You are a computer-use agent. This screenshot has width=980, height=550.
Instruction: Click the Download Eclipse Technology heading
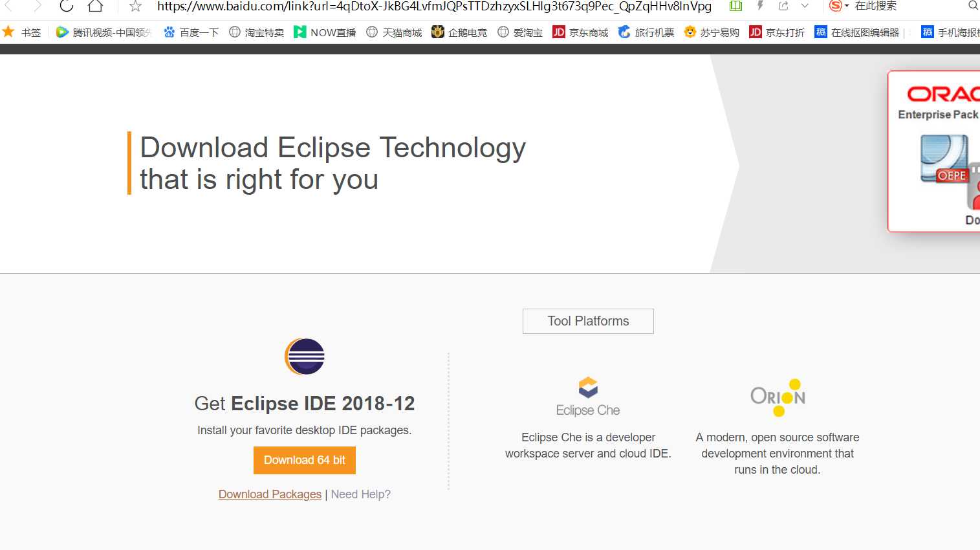(x=333, y=163)
